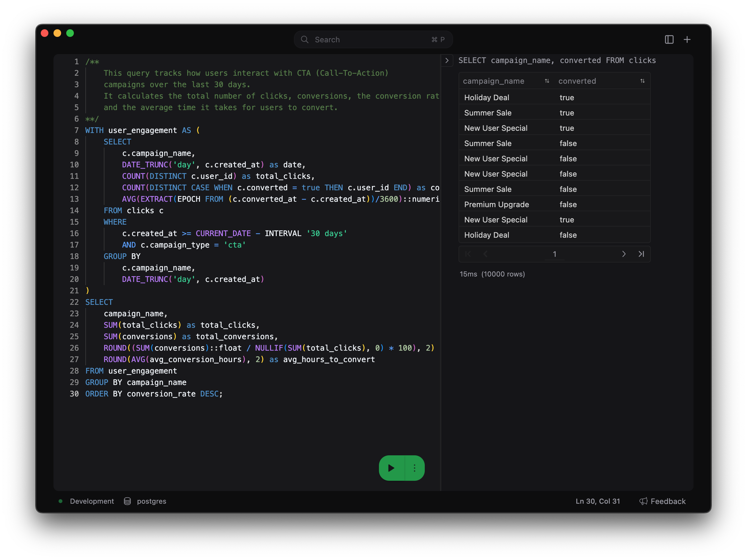
Task: Sort by converted column arrows
Action: [x=642, y=81]
